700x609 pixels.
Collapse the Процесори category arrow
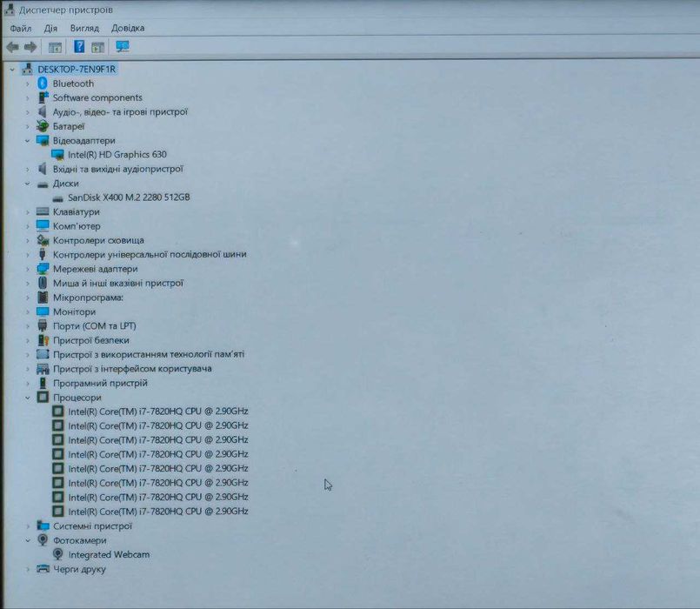[x=27, y=398]
